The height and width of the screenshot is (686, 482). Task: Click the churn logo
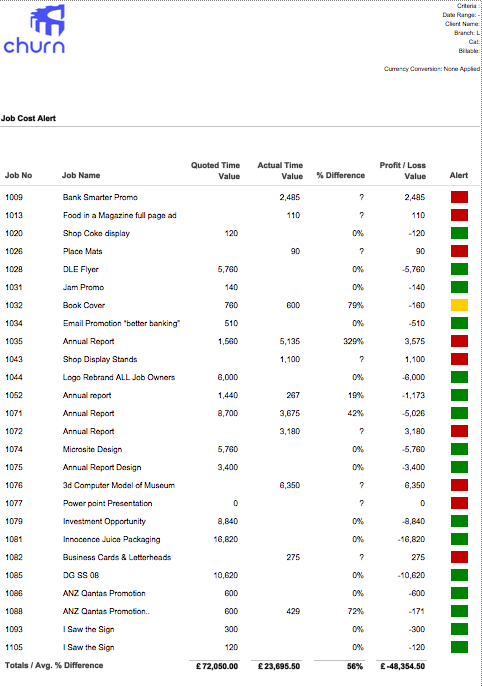click(x=34, y=29)
